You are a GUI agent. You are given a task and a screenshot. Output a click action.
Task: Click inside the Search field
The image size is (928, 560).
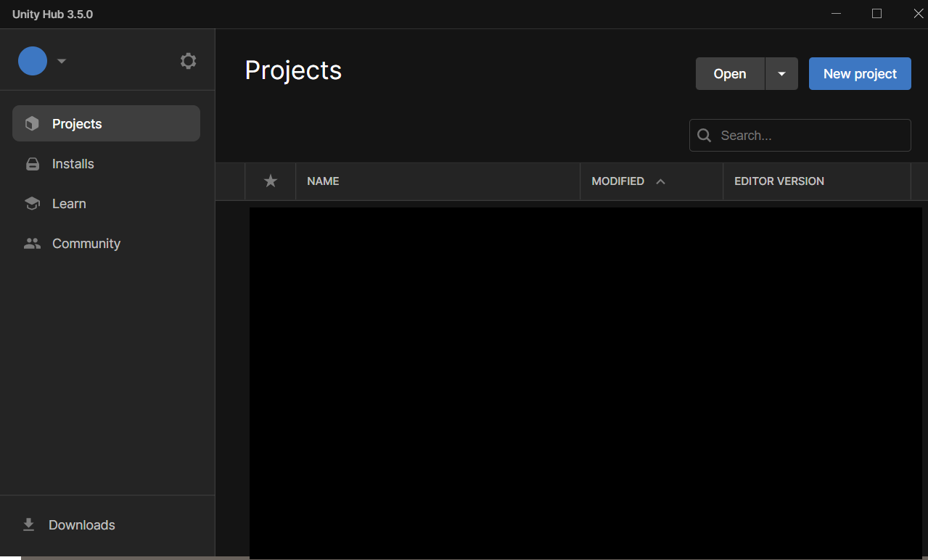pos(798,135)
